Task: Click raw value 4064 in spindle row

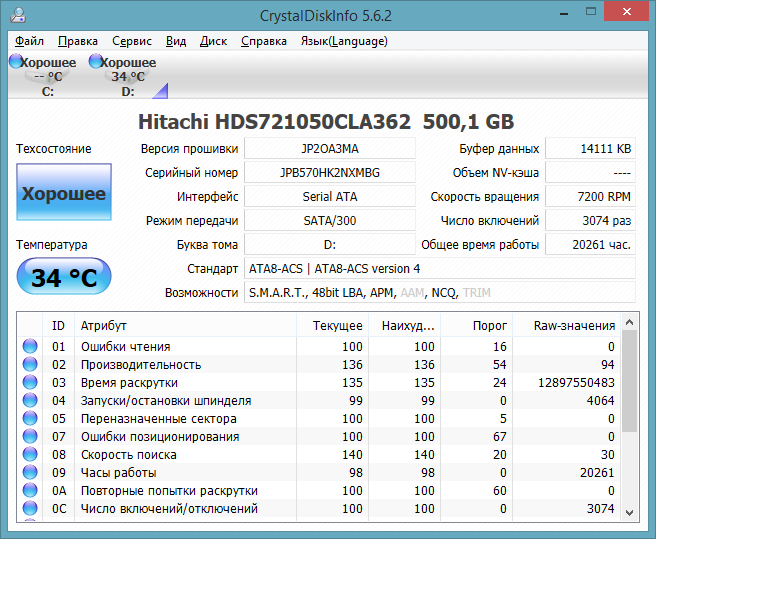Action: [x=600, y=401]
